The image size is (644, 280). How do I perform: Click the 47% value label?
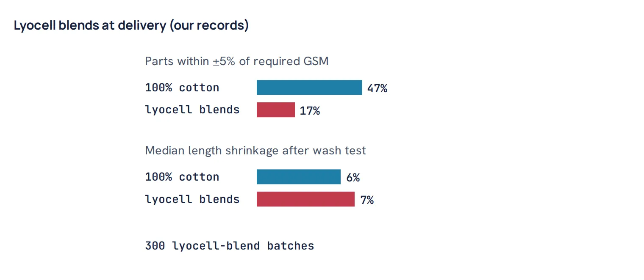click(x=377, y=89)
